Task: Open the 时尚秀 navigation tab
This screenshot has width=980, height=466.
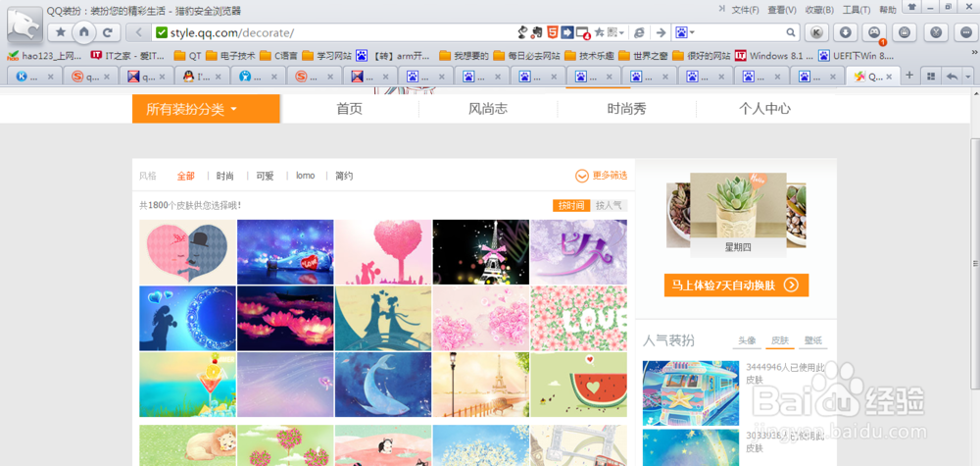Action: pos(626,109)
